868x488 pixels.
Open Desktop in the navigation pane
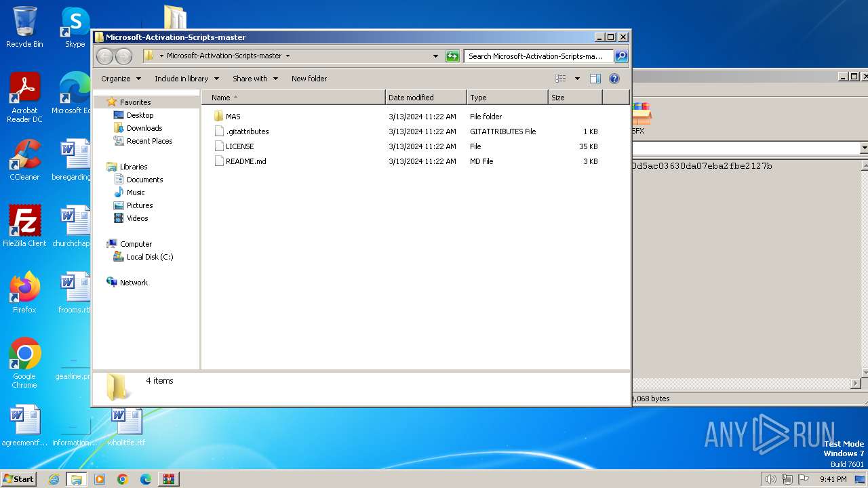pos(140,115)
